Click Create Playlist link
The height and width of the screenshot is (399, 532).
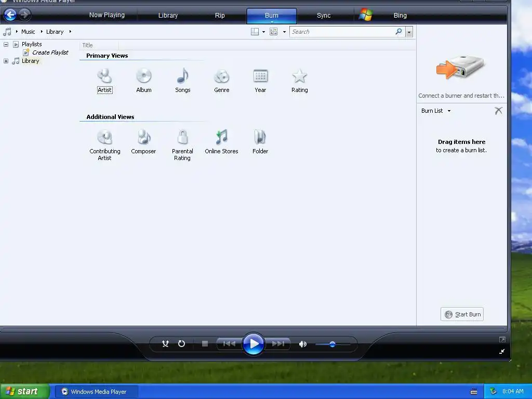pos(50,52)
